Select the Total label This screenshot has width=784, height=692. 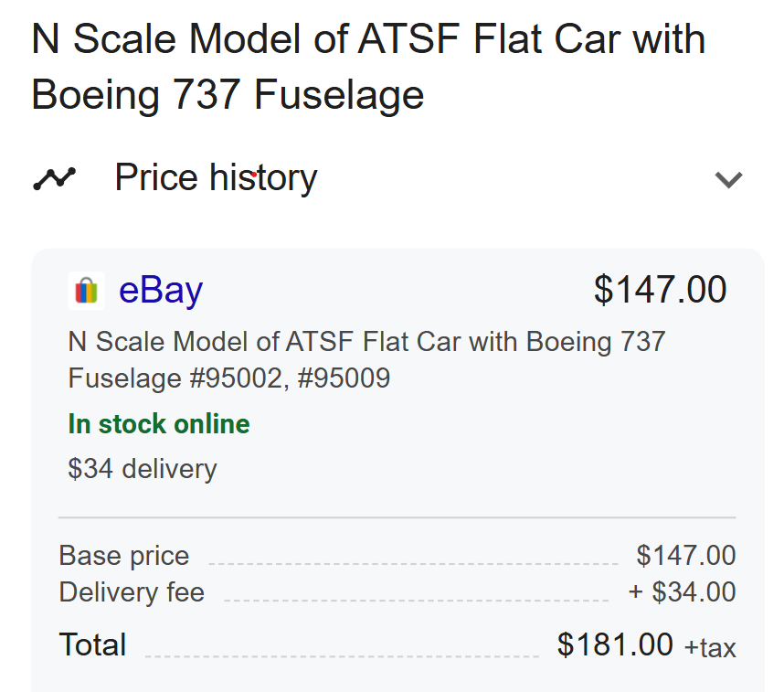point(93,644)
